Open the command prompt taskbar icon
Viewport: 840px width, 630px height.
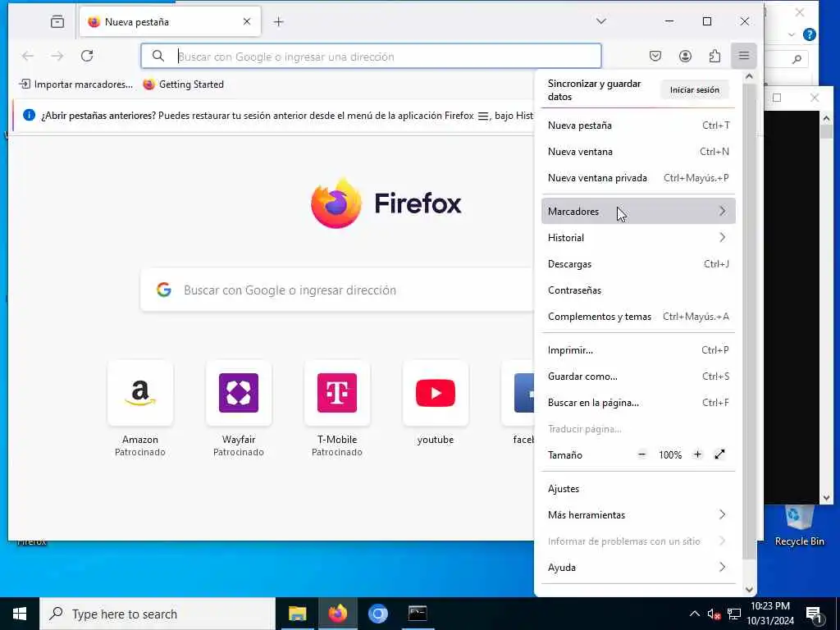[x=418, y=614]
